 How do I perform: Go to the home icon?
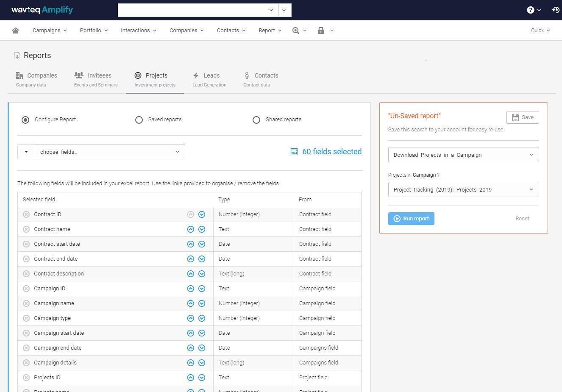16,31
